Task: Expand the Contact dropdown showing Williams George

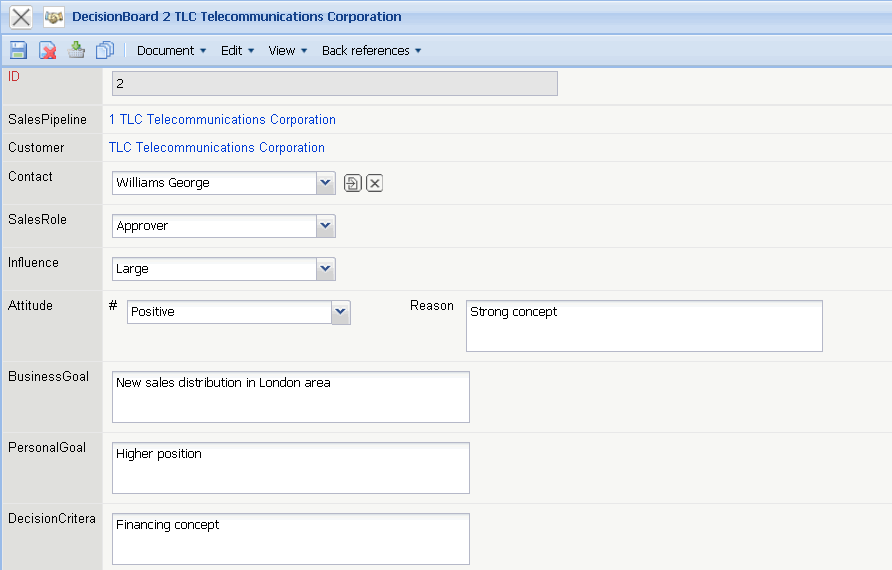Action: point(325,183)
